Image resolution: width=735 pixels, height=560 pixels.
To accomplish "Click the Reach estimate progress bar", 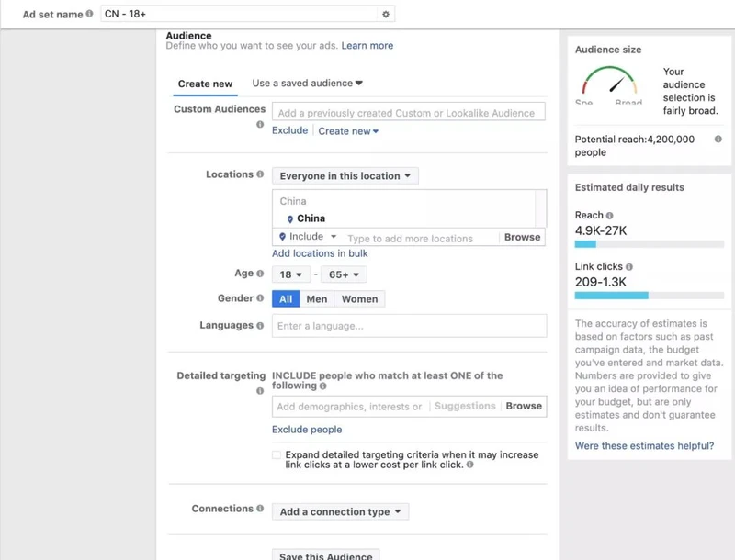I will [x=650, y=244].
